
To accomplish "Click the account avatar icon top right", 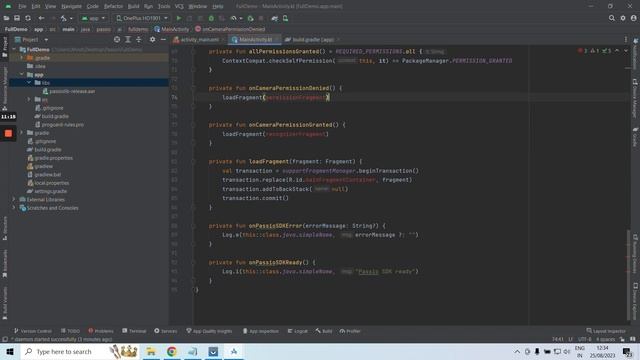I will (x=633, y=18).
